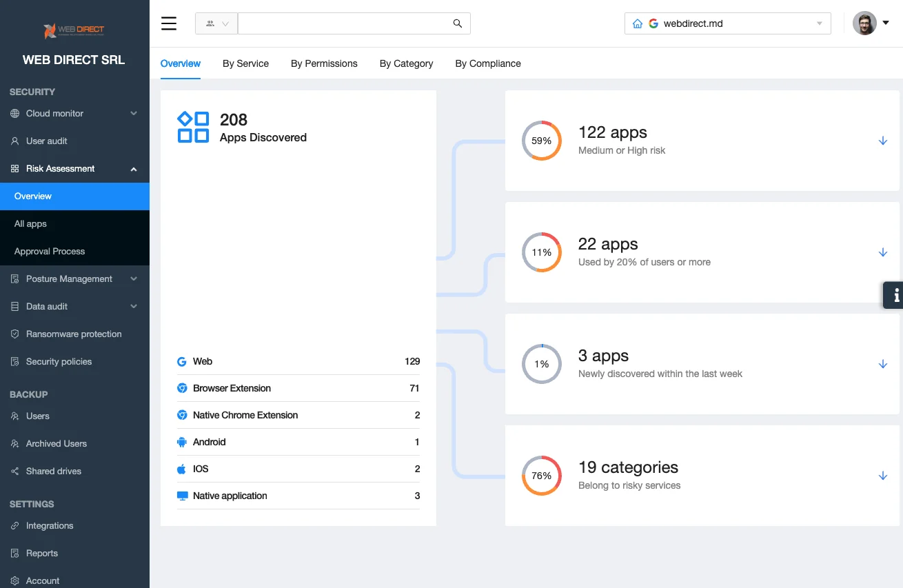Click the Account gear icon
This screenshot has width=903, height=588.
15,581
